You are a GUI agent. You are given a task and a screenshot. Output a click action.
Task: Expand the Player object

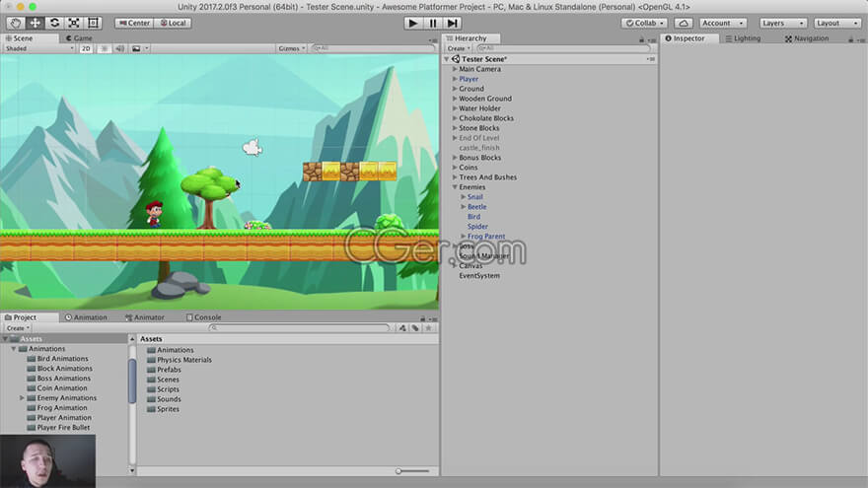(x=455, y=79)
